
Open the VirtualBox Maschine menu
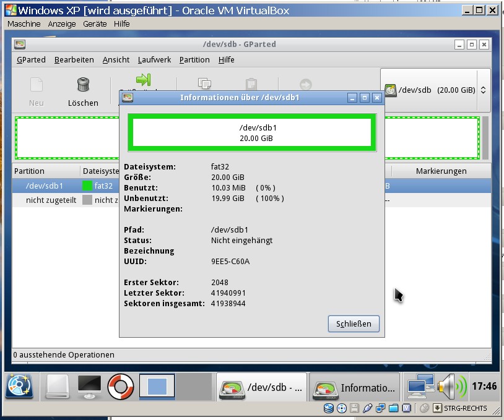pyautogui.click(x=24, y=24)
